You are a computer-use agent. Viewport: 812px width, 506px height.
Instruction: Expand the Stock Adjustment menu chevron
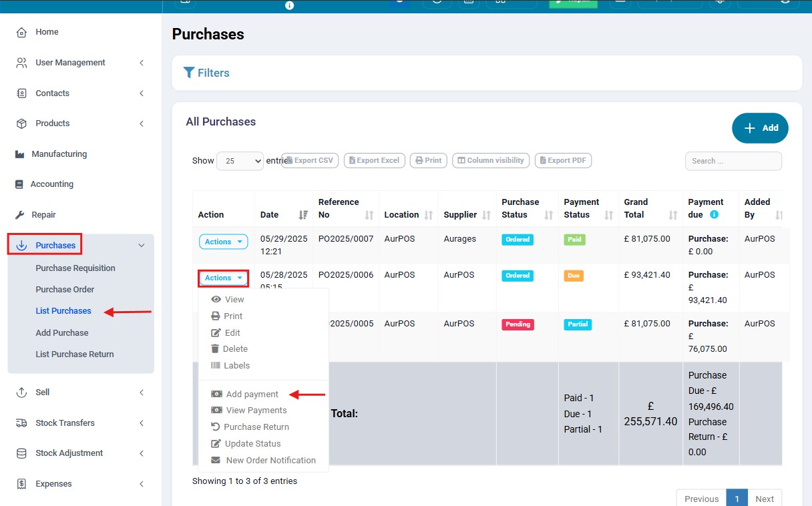(142, 453)
